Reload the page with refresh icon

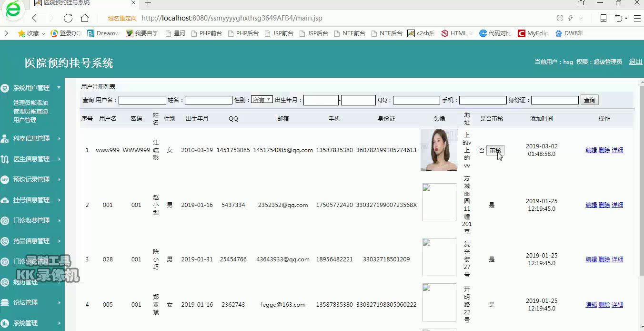tap(68, 18)
